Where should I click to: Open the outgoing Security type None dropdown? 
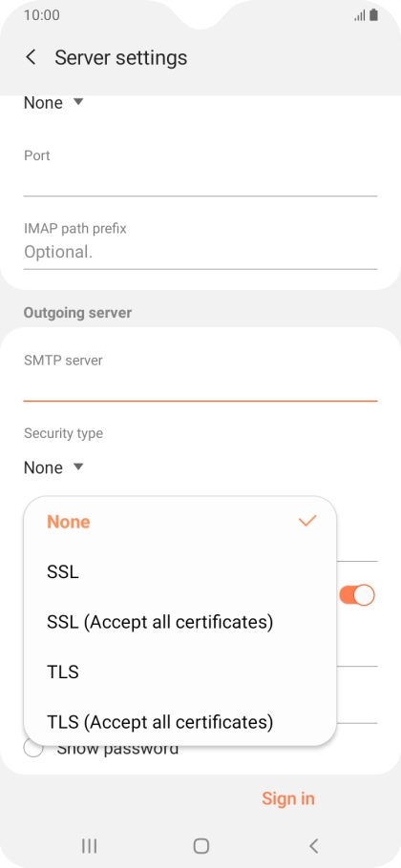(x=53, y=467)
